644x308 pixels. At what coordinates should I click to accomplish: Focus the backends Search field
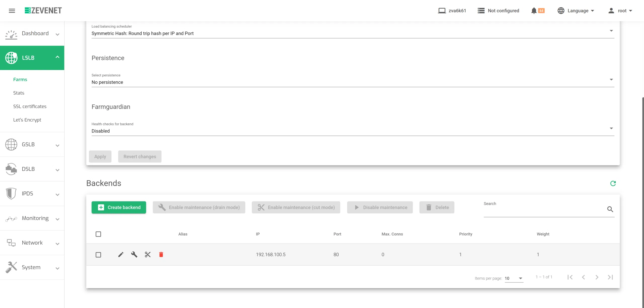(x=543, y=211)
